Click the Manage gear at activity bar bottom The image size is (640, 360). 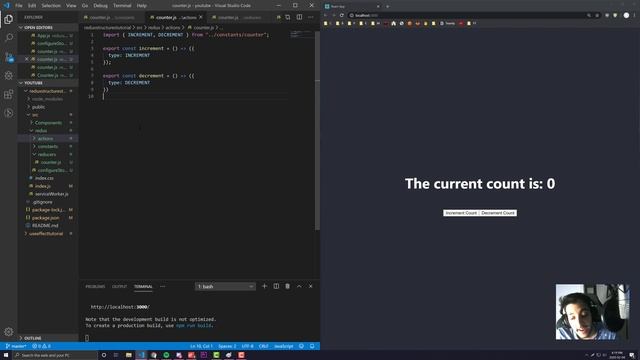[x=9, y=331]
